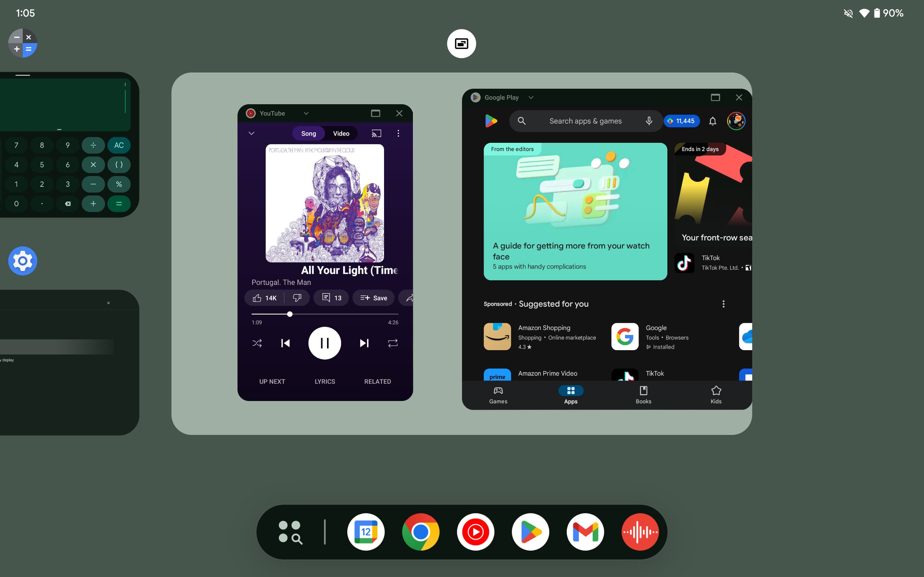Expand YouTube player more options menu

[398, 133]
